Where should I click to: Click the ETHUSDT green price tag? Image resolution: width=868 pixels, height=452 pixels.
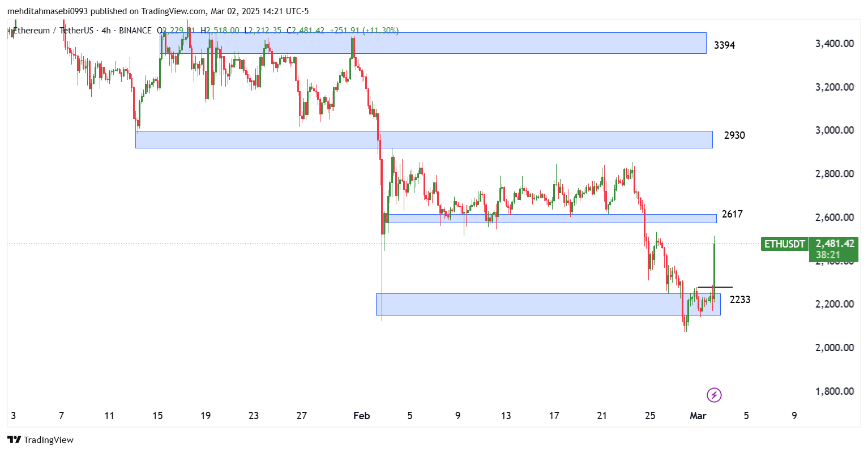tap(784, 244)
